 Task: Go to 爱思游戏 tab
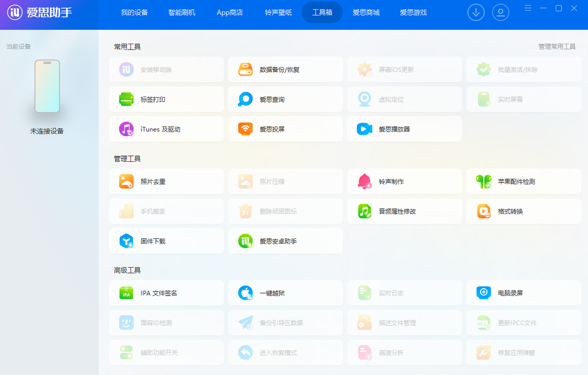(413, 13)
